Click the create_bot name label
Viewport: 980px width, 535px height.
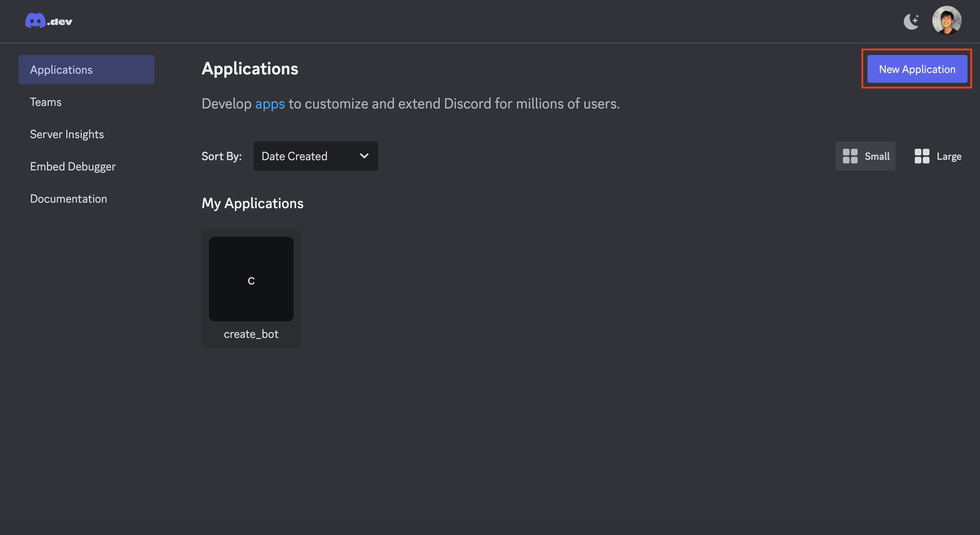pos(251,334)
